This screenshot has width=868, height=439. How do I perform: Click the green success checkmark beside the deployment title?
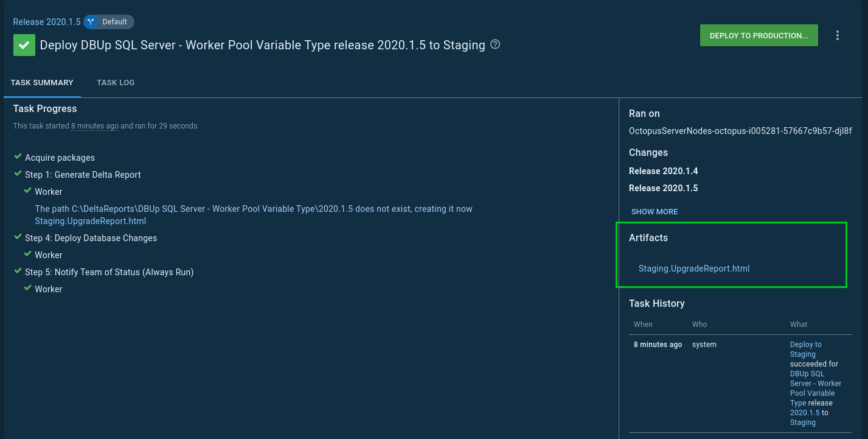(24, 45)
